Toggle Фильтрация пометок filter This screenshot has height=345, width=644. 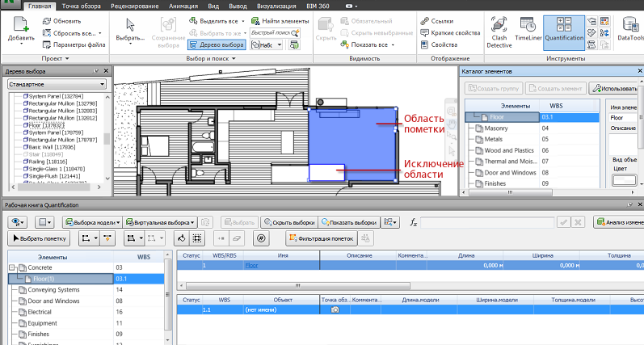point(320,238)
